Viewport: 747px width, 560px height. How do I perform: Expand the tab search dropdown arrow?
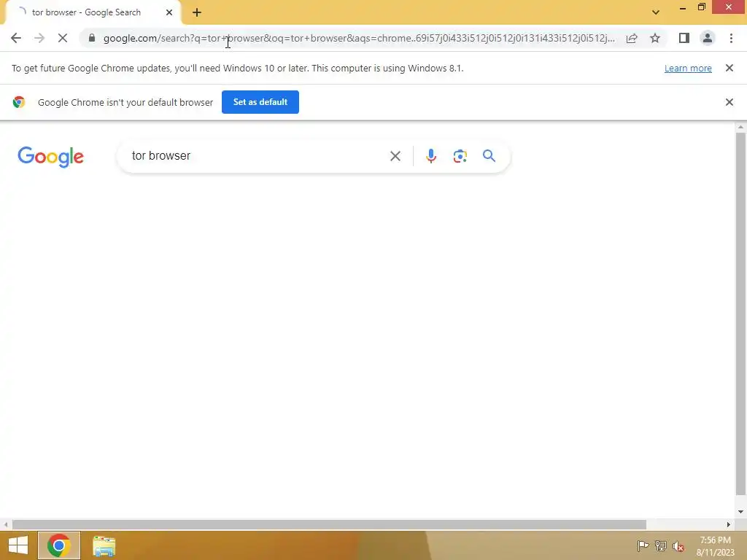click(656, 12)
